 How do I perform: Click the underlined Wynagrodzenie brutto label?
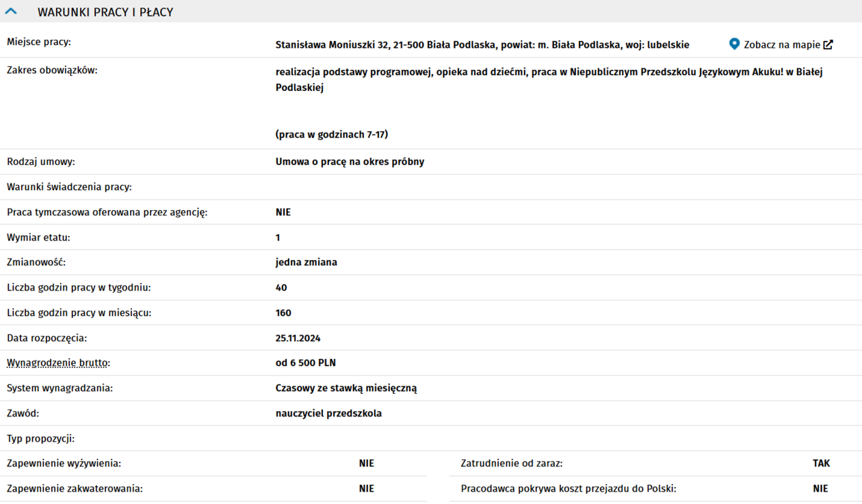tap(58, 363)
